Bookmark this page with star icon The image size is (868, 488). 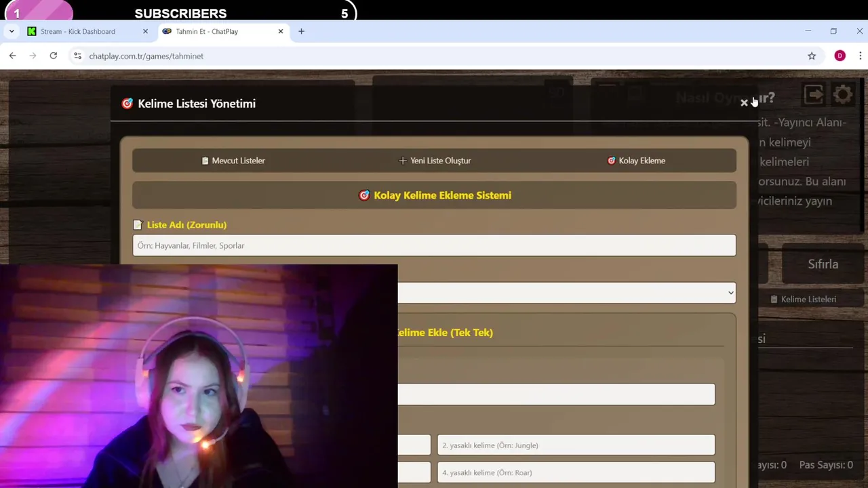812,56
